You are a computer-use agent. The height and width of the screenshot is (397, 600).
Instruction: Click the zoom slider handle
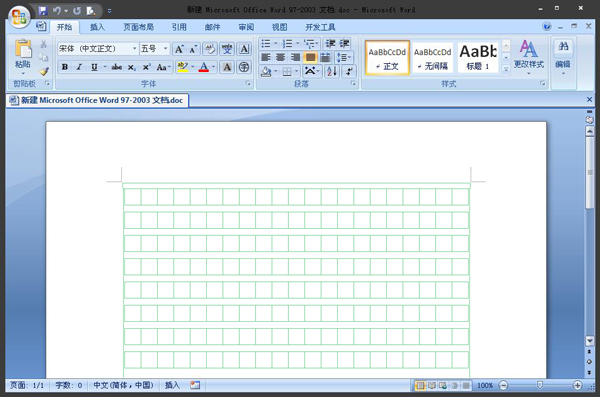[x=540, y=385]
